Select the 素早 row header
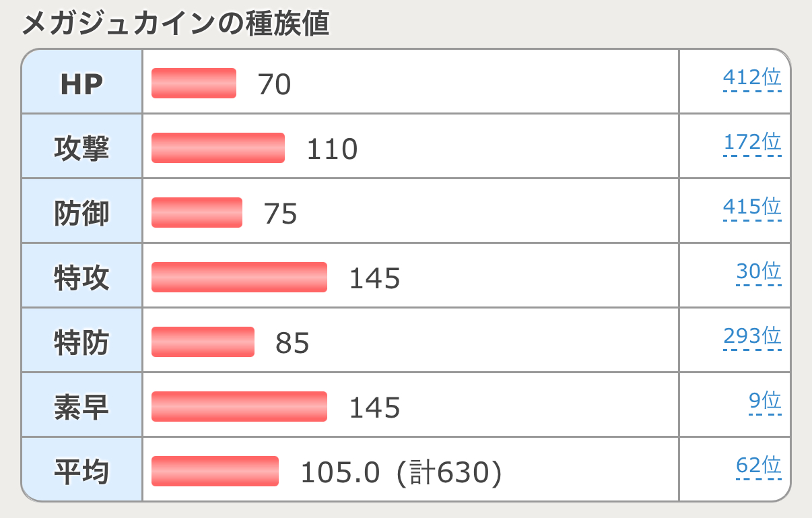The height and width of the screenshot is (518, 812). click(81, 407)
